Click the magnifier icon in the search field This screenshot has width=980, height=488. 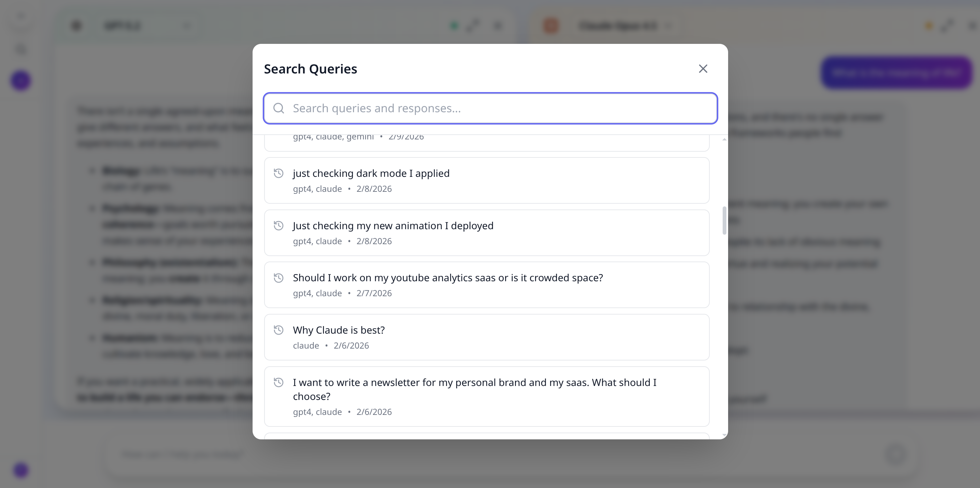[x=279, y=108]
